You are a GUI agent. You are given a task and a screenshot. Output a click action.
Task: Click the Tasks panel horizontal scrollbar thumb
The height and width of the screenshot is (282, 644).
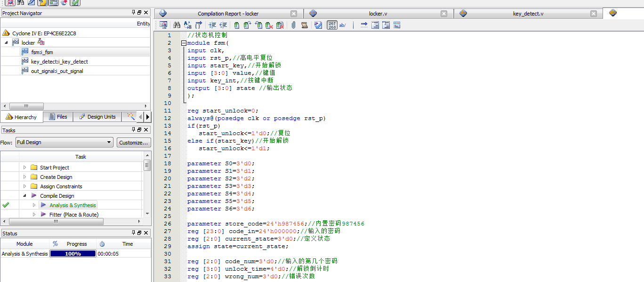(x=56, y=221)
